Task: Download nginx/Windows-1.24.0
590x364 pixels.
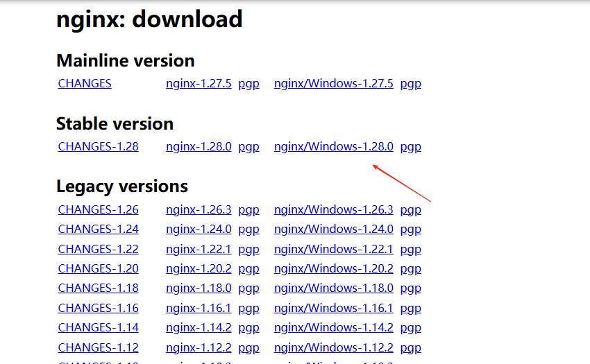Action: [333, 229]
